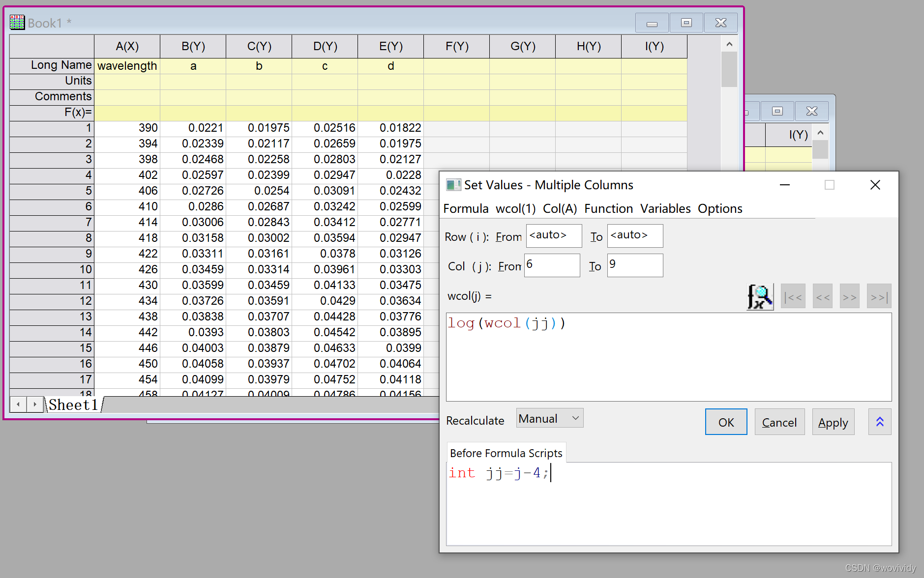Open the function search fx icon

click(x=760, y=296)
